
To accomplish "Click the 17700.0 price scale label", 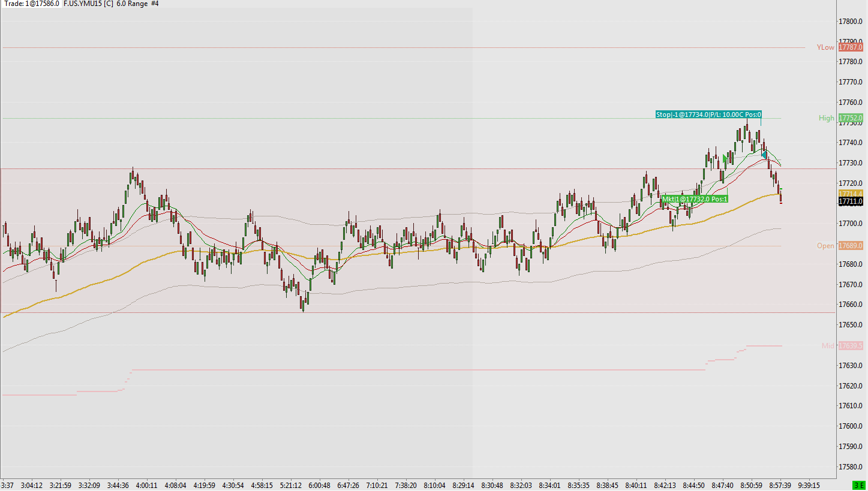I will point(851,224).
